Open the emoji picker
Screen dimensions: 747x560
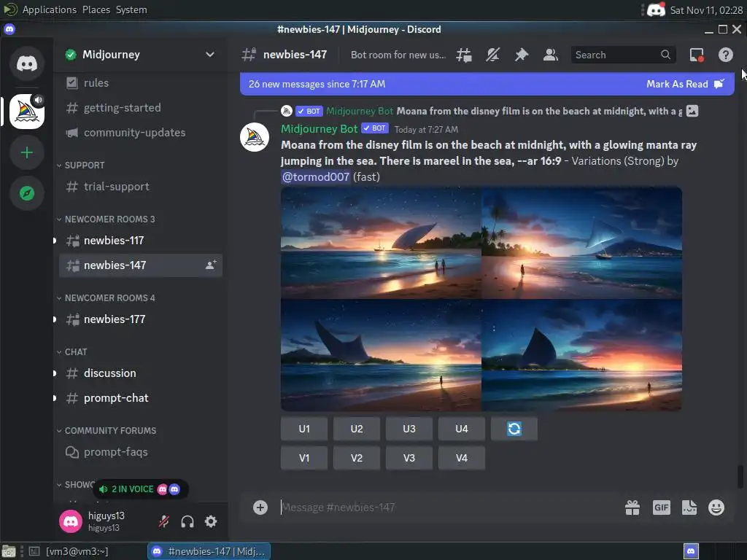[716, 507]
